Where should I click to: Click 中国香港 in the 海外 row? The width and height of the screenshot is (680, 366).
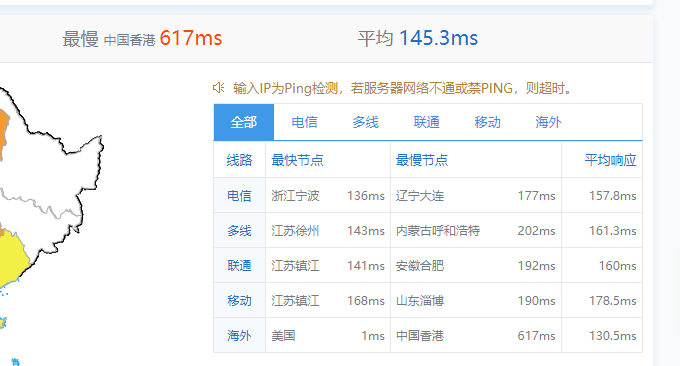click(420, 336)
